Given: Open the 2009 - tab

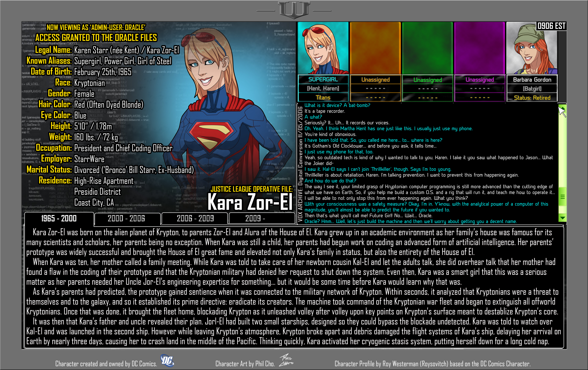Looking at the screenshot, I should tap(262, 218).
